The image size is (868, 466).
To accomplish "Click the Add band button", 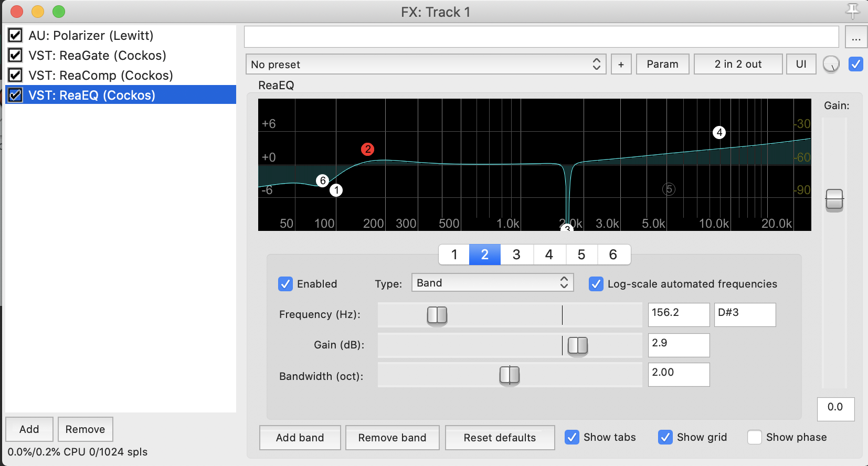I will point(300,438).
